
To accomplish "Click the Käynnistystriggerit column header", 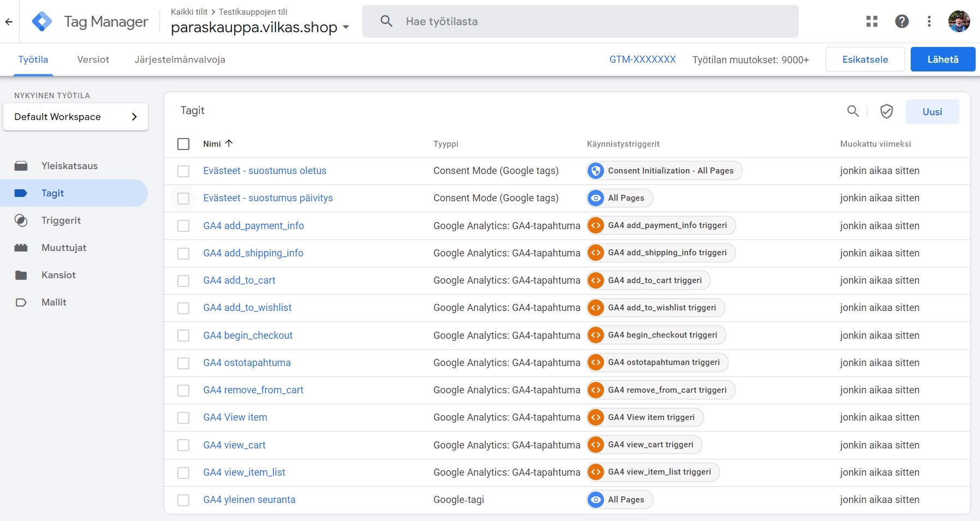I will pos(623,144).
